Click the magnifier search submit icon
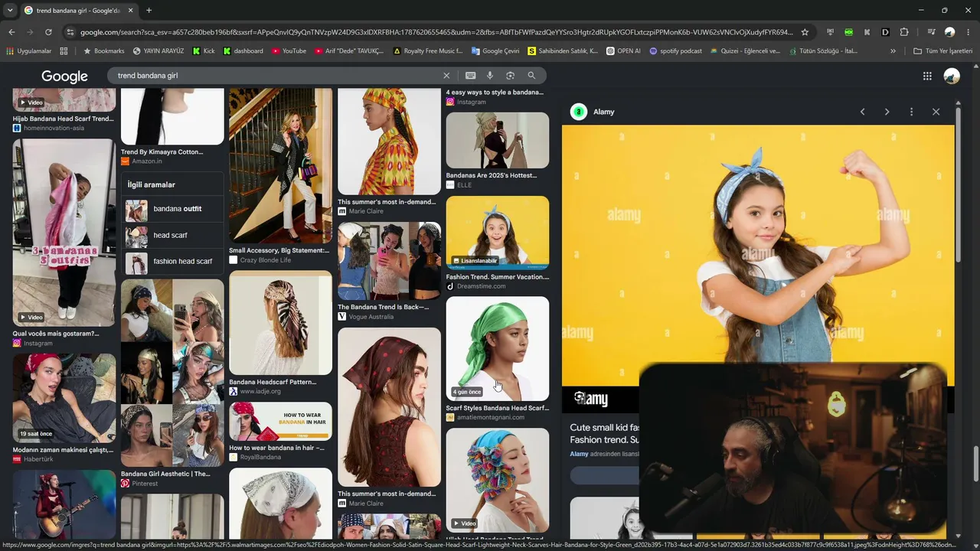The image size is (980, 551). (x=531, y=76)
